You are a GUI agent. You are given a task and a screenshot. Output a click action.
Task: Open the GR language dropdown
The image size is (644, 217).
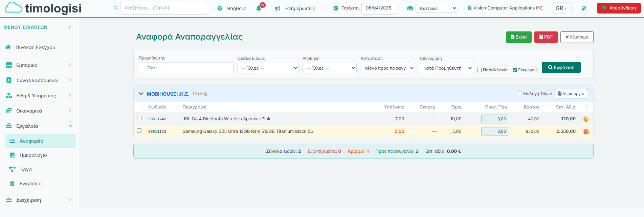point(562,8)
